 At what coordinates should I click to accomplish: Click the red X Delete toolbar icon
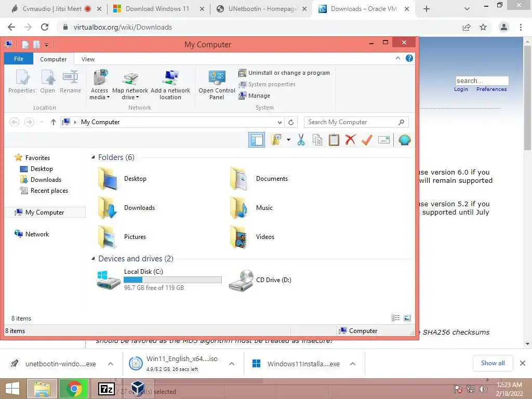pos(351,139)
